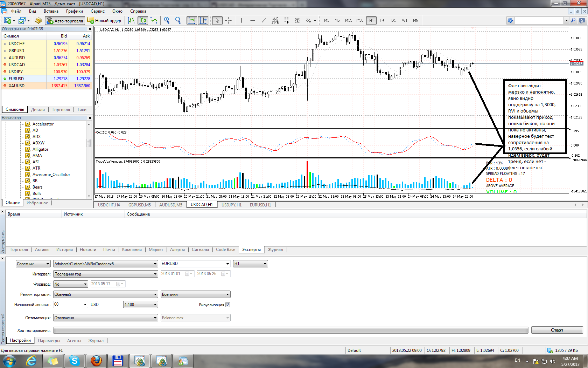Click the Старт button
This screenshot has height=368, width=588.
click(x=557, y=330)
